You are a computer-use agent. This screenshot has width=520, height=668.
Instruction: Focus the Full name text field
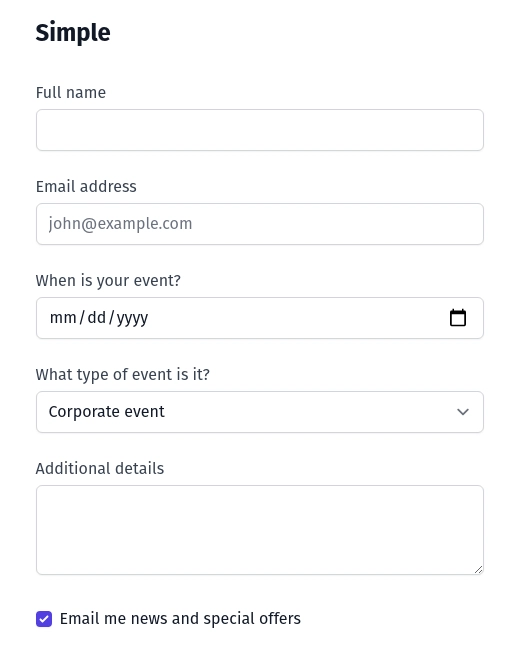[260, 130]
